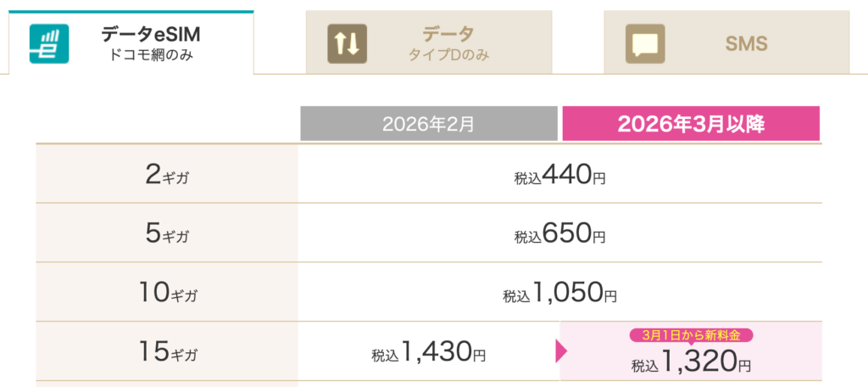Open the SMS tab label
The image size is (868, 387).
[746, 43]
